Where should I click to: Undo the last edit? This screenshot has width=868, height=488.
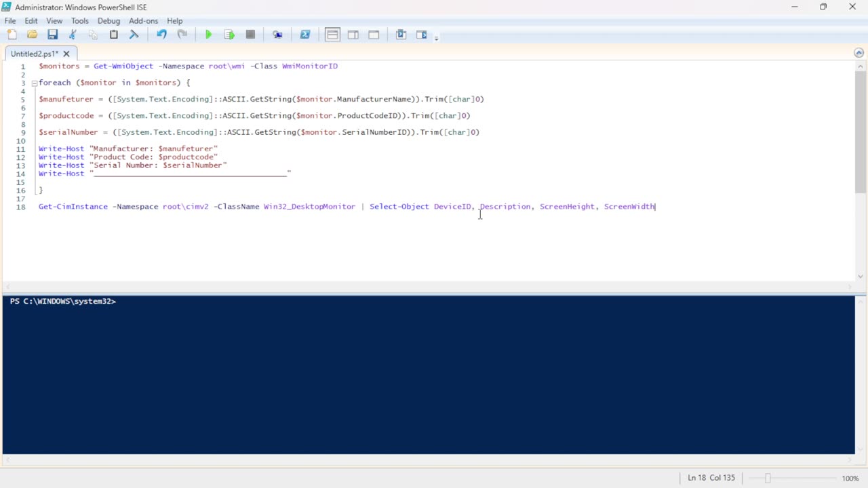161,35
